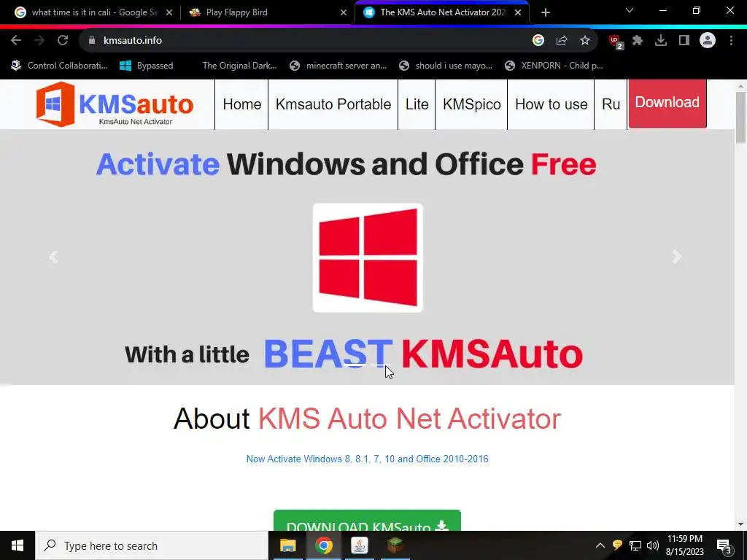This screenshot has height=560, width=747.
Task: Open the volume control in the tray
Action: coord(653,545)
